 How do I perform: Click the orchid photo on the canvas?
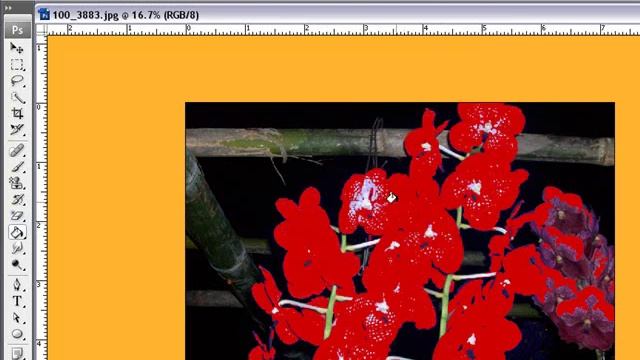click(400, 231)
